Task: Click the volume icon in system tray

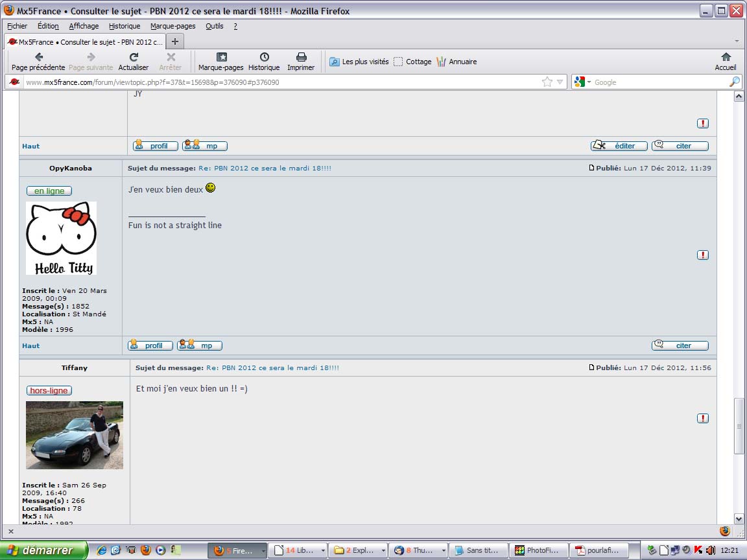Action: pyautogui.click(x=710, y=550)
